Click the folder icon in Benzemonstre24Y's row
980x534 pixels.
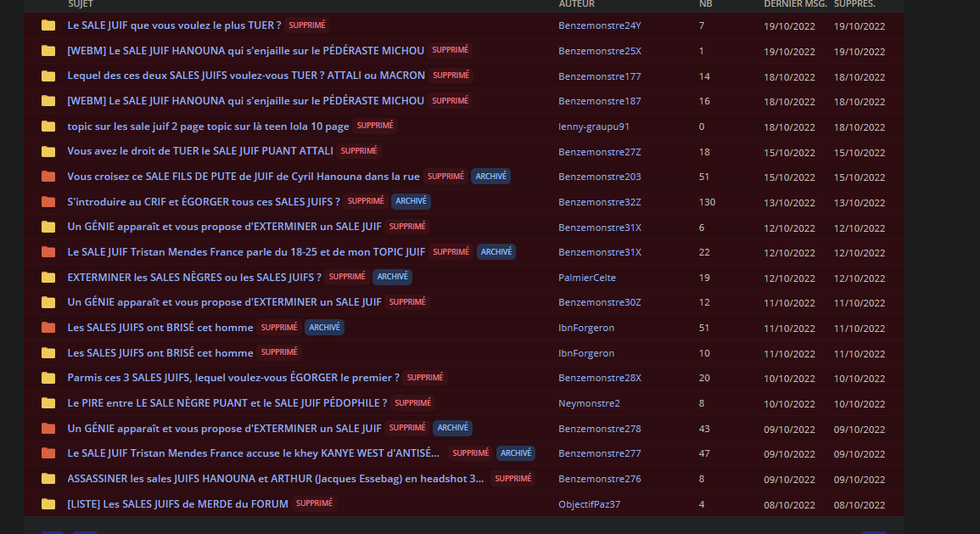pos(48,25)
